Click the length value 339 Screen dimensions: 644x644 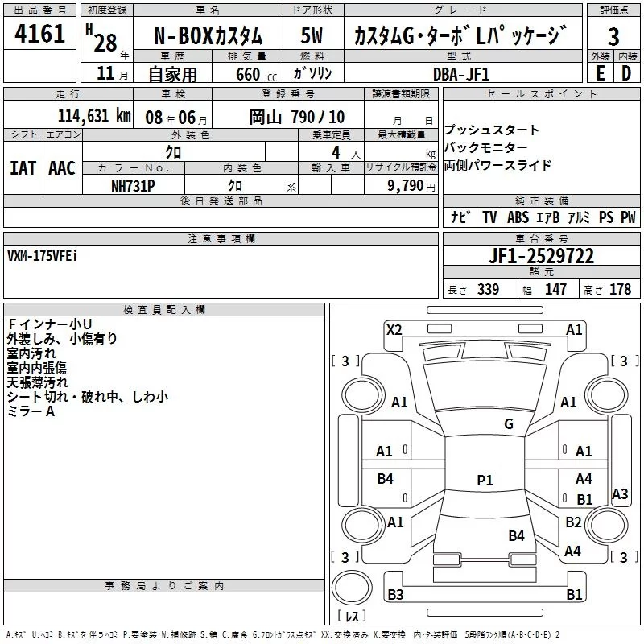click(488, 289)
